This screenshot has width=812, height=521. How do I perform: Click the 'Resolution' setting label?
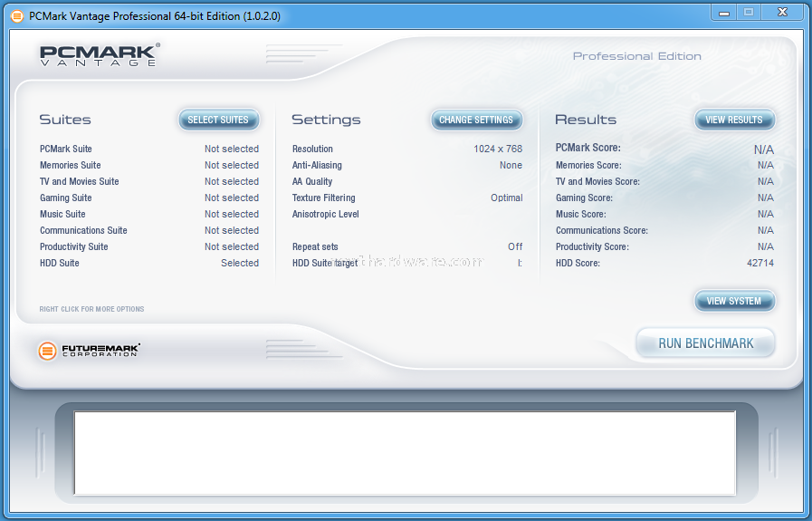pyautogui.click(x=312, y=149)
